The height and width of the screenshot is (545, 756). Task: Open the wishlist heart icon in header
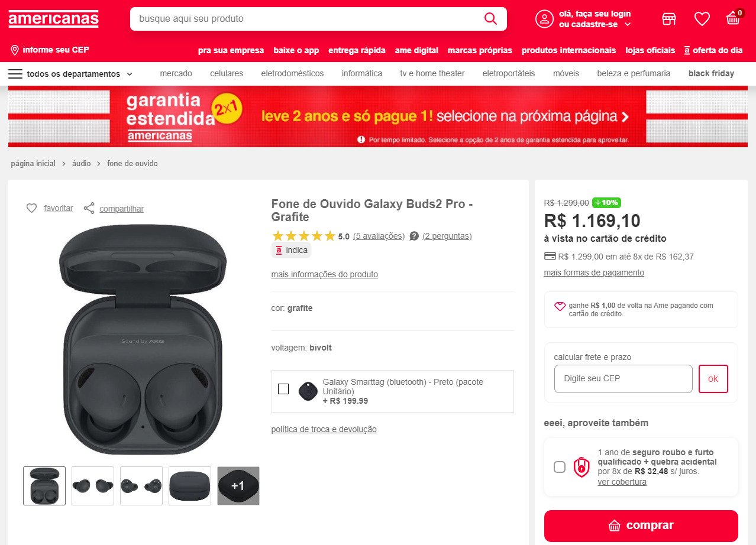coord(702,19)
